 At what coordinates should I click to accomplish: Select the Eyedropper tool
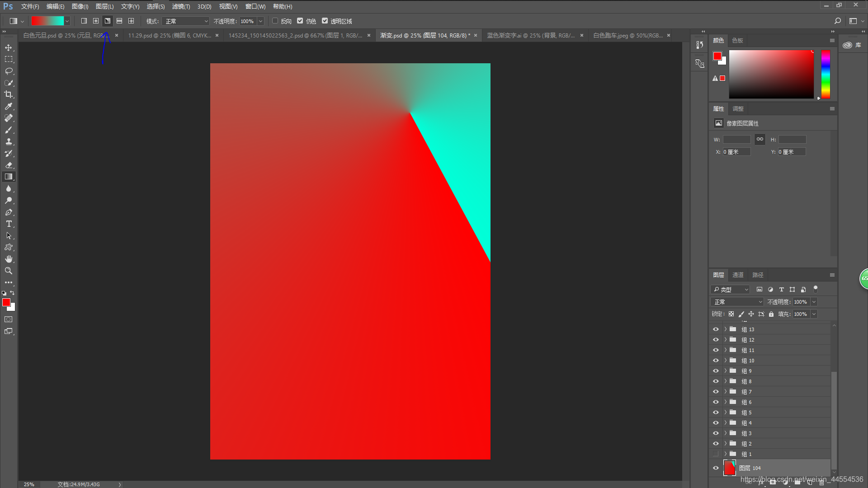pos(9,106)
